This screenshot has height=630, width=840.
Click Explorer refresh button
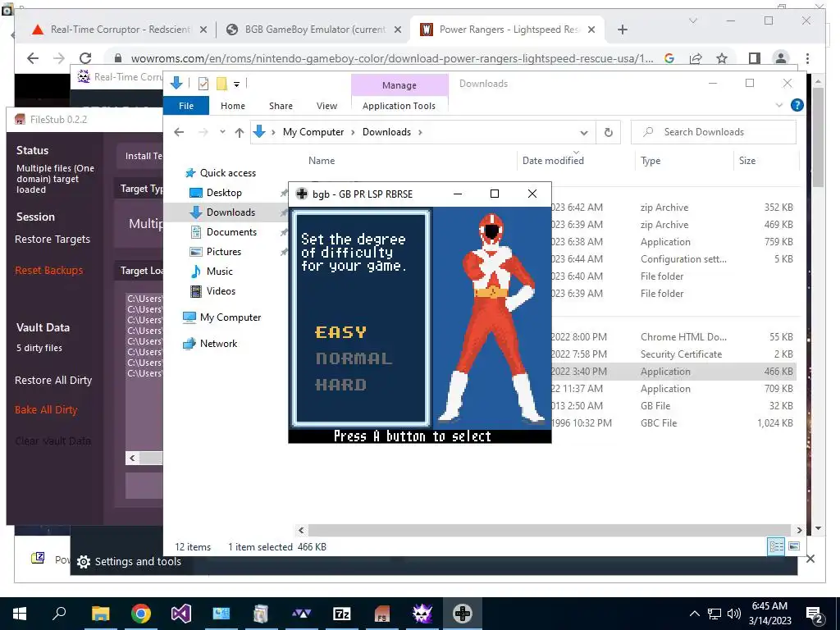click(608, 132)
